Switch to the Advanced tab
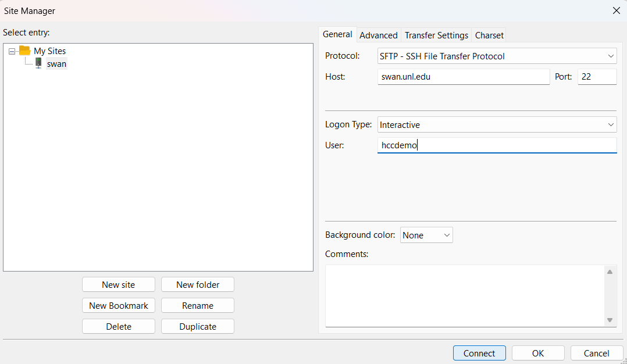This screenshot has height=364, width=627. point(378,35)
